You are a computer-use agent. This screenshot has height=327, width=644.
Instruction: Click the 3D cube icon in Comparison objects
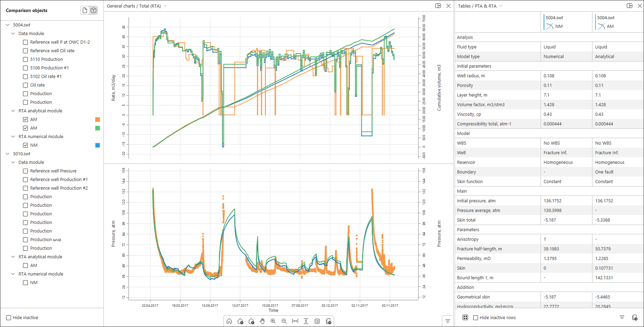(x=93, y=10)
